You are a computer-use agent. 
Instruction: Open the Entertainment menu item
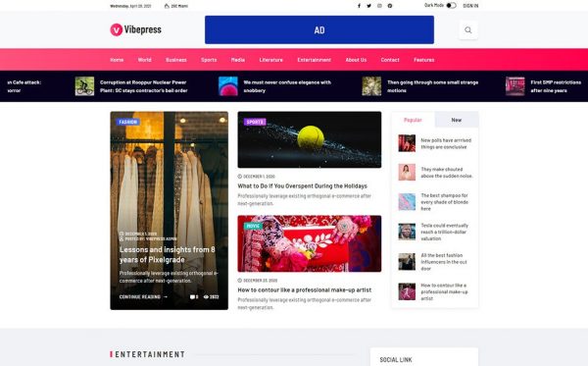(x=315, y=60)
